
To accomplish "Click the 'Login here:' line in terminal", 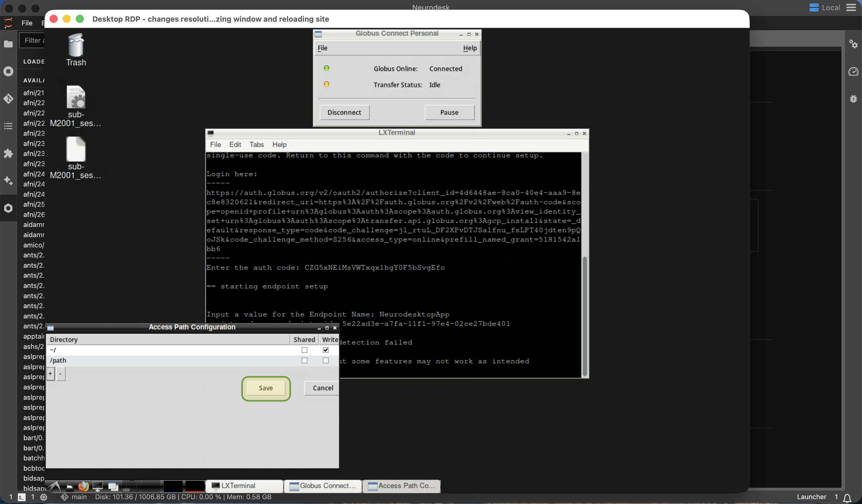I will coord(231,174).
